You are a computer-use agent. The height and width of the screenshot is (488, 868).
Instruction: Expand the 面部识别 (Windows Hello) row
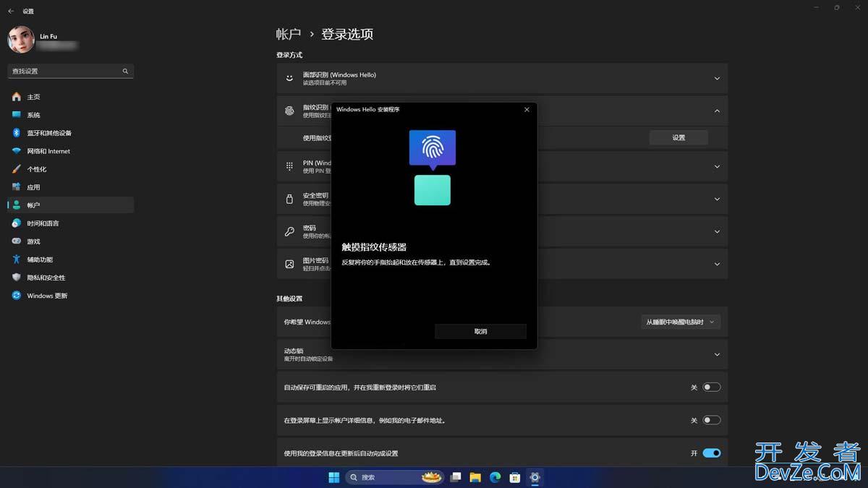[502, 78]
